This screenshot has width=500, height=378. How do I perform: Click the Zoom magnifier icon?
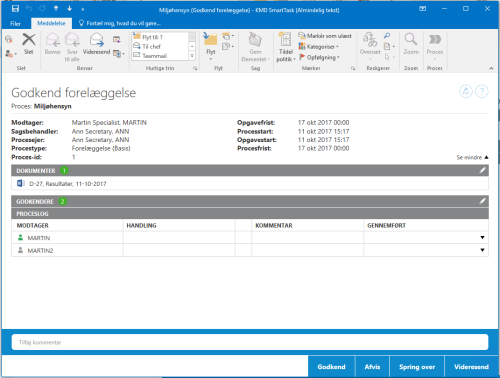point(411,39)
